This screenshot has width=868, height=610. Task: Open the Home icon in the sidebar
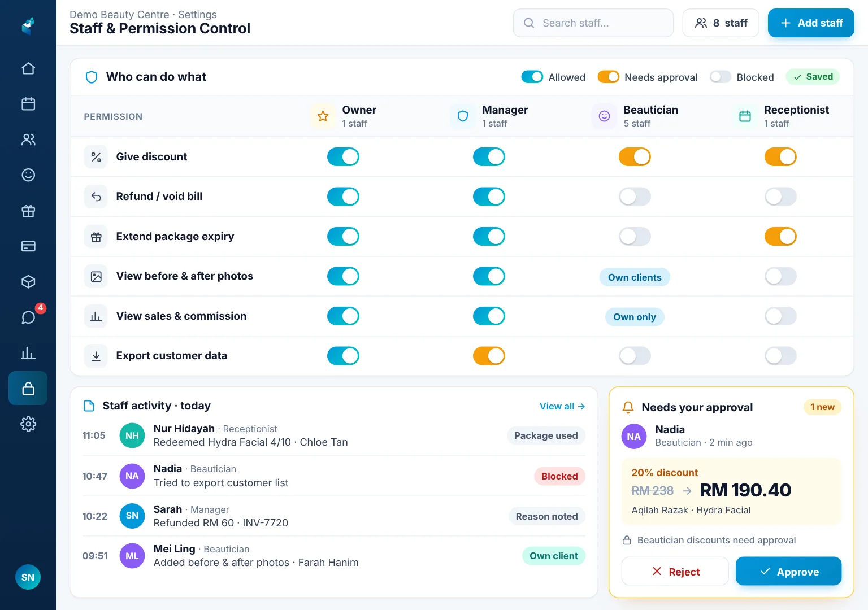(28, 68)
